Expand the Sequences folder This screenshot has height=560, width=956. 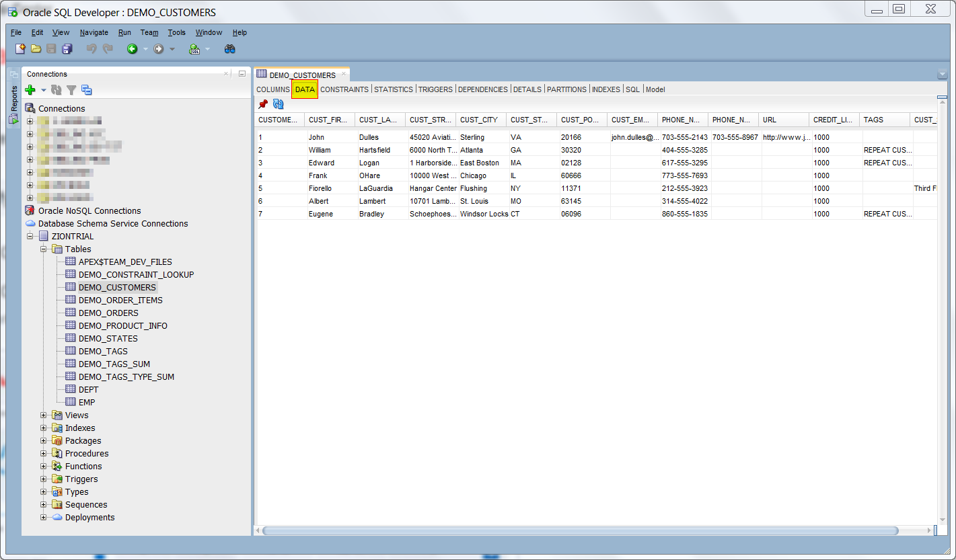[x=44, y=505]
